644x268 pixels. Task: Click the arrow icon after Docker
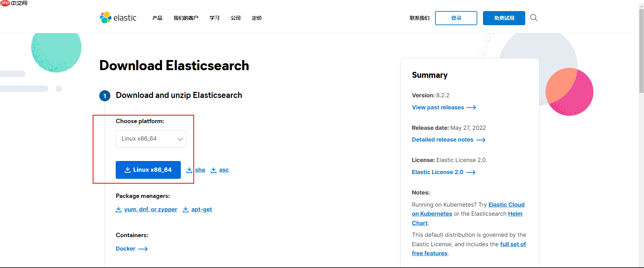(143, 249)
